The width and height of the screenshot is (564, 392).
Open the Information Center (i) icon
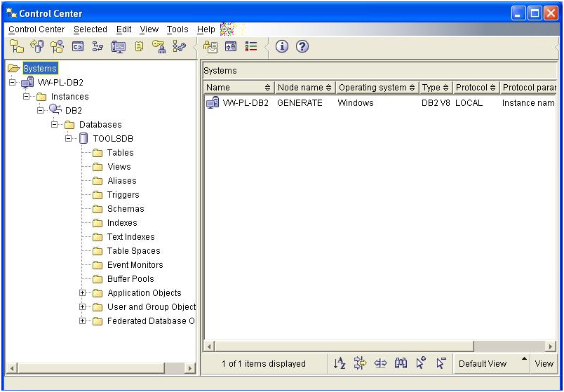tap(282, 46)
